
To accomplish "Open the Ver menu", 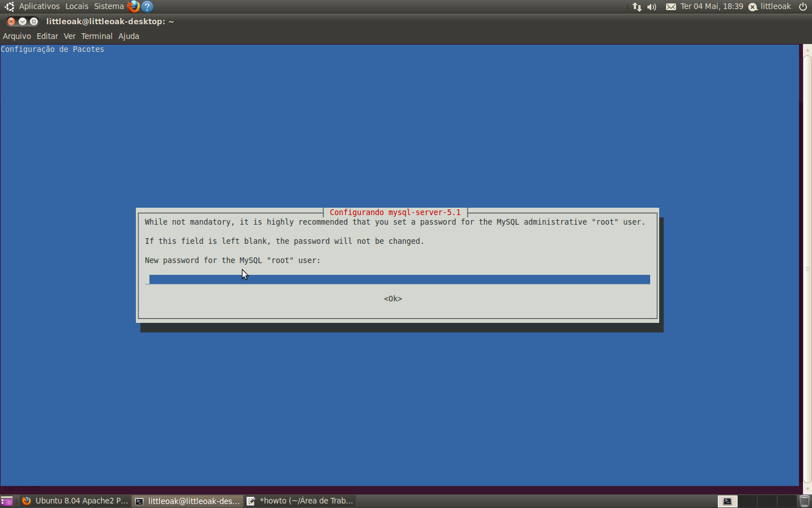I will point(69,36).
